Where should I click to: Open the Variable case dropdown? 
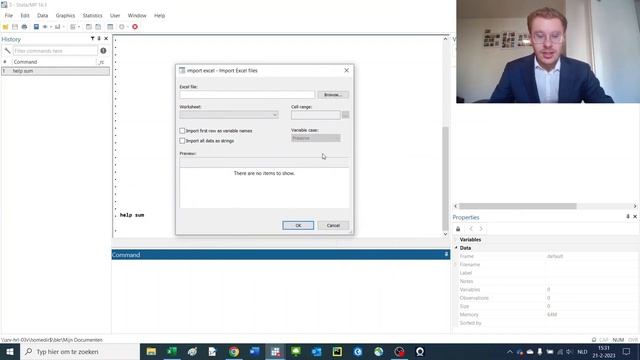click(x=316, y=138)
